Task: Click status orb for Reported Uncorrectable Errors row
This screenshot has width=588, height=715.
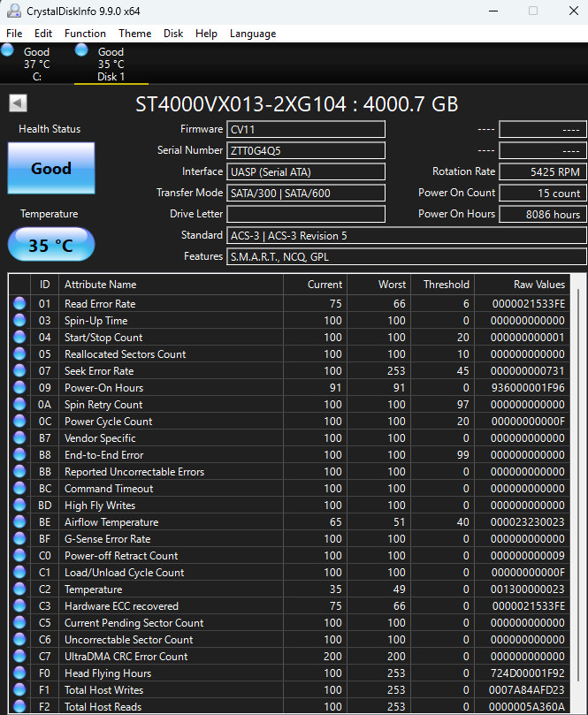Action: (x=19, y=471)
